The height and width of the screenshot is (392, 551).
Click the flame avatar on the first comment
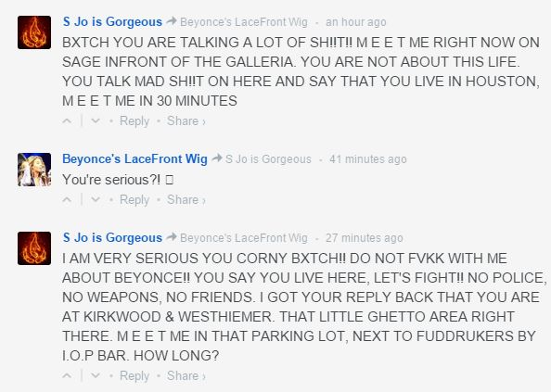click(34, 32)
